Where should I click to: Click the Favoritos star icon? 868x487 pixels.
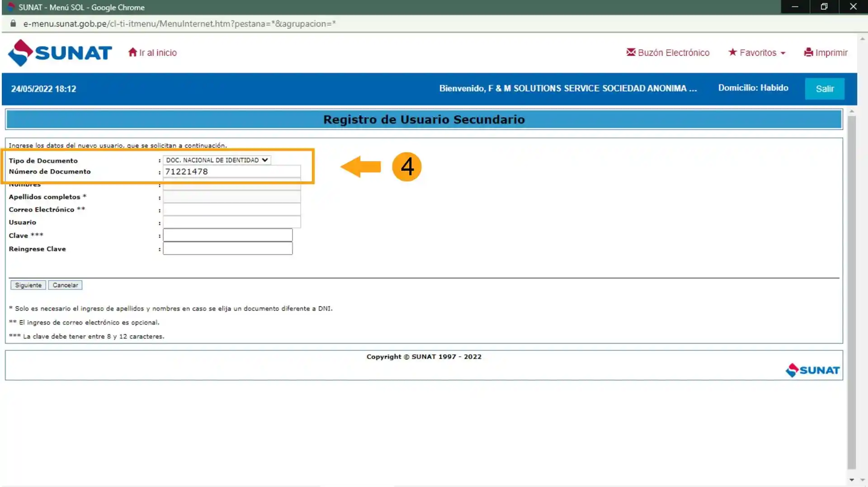coord(732,52)
